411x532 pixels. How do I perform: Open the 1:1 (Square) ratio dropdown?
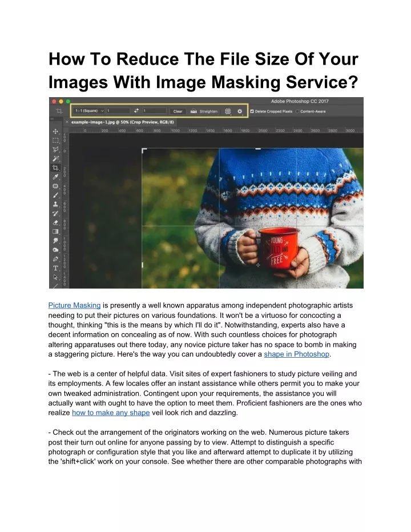click(x=89, y=111)
